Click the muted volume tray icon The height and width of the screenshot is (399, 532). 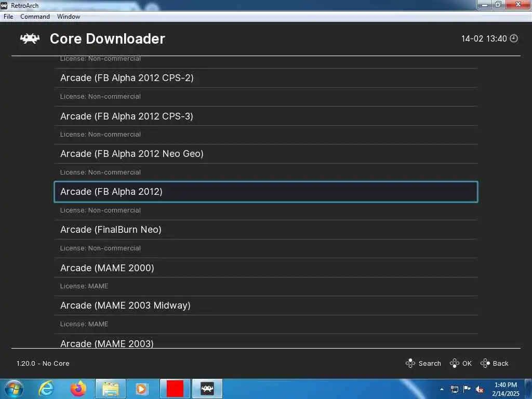tap(480, 389)
